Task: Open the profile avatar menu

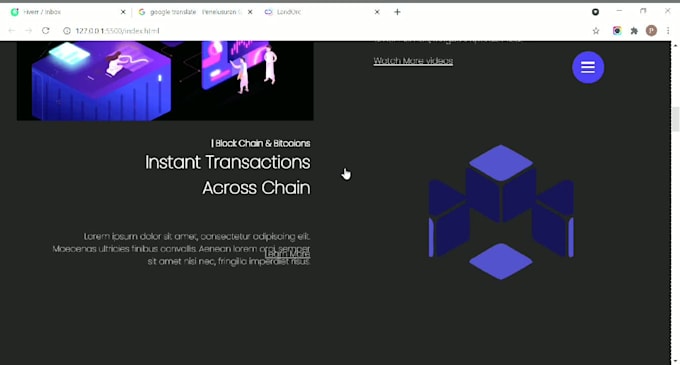Action: click(x=651, y=30)
